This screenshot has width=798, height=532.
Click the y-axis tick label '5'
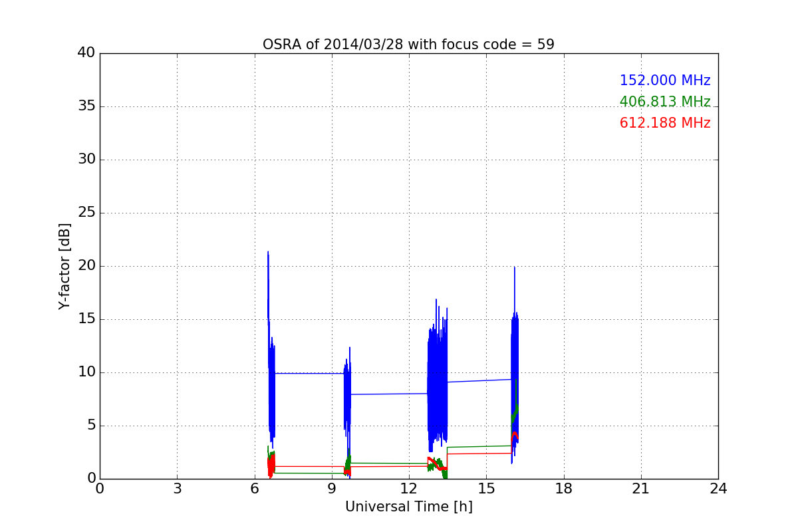90,426
